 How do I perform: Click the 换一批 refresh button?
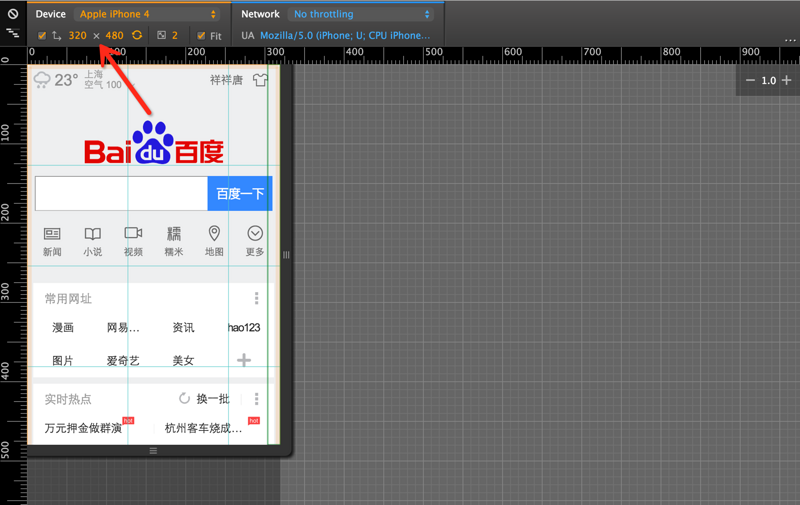(205, 398)
